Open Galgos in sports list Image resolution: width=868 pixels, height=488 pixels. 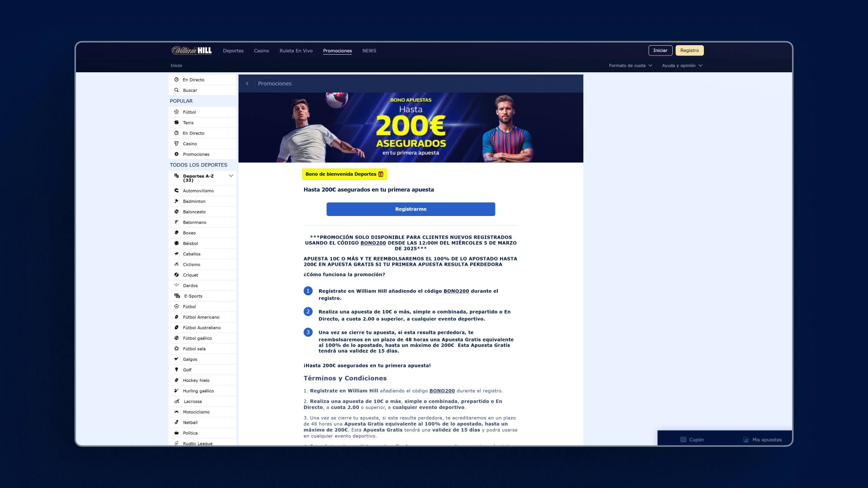[x=203, y=359]
